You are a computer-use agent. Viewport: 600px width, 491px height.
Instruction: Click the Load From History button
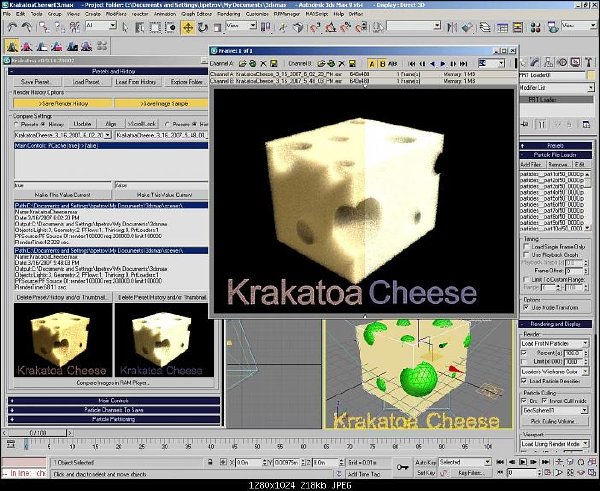tap(136, 82)
